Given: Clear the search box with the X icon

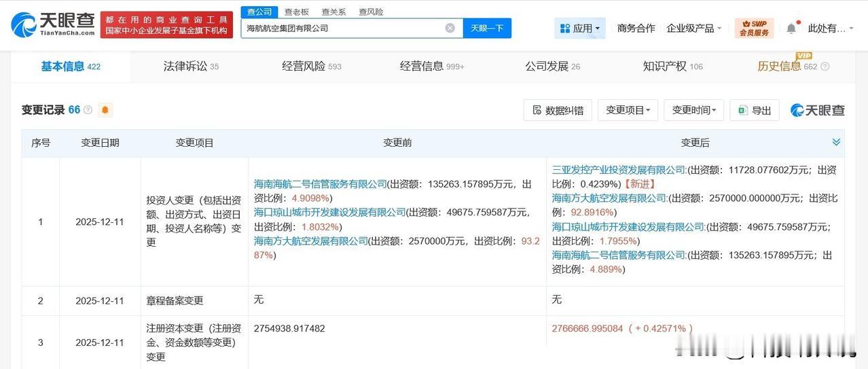Looking at the screenshot, I should point(450,28).
